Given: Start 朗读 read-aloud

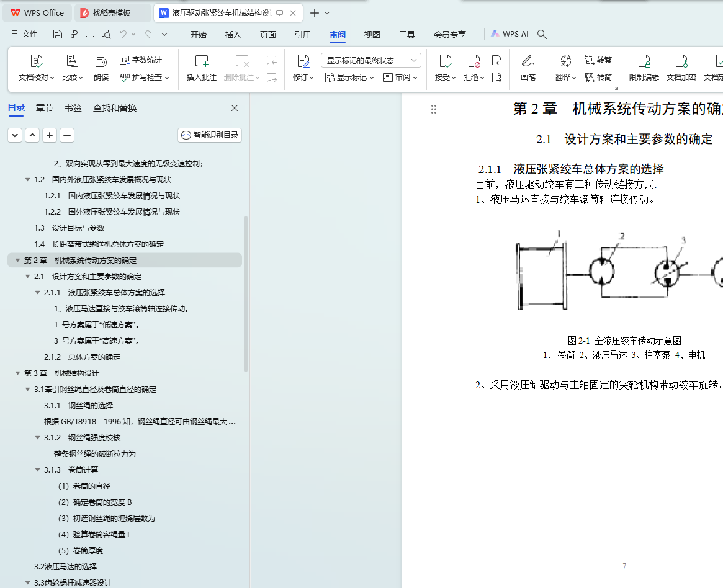Looking at the screenshot, I should click(x=101, y=68).
